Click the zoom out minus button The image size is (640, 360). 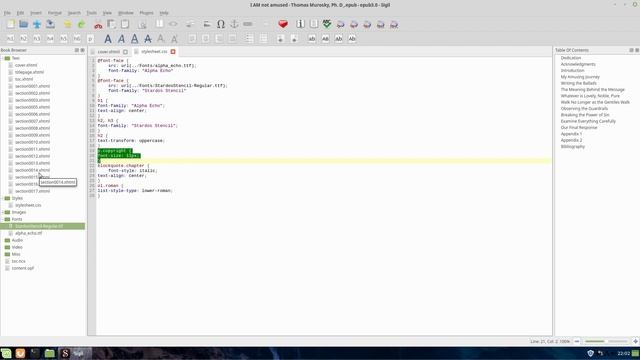[577, 341]
